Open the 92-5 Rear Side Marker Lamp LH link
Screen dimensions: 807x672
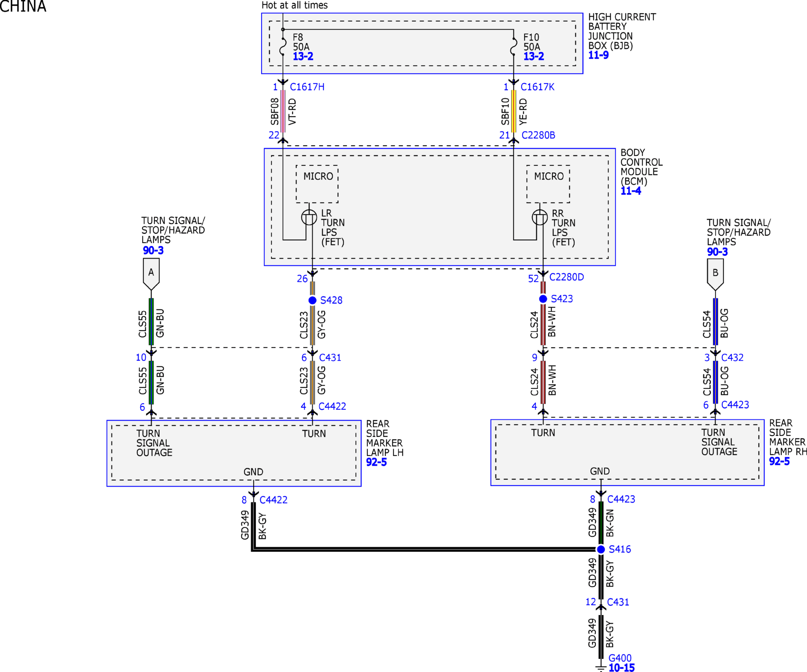[376, 462]
